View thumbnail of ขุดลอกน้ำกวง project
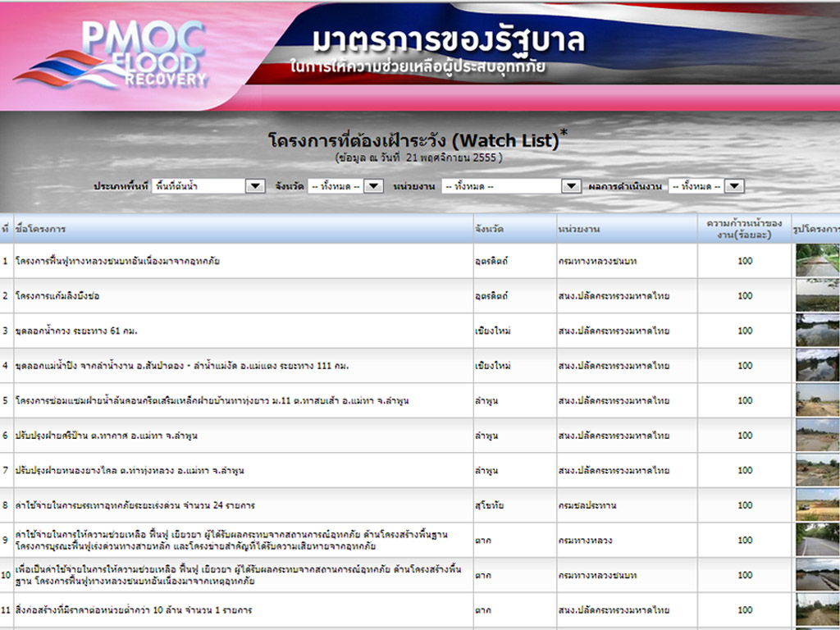 click(817, 331)
